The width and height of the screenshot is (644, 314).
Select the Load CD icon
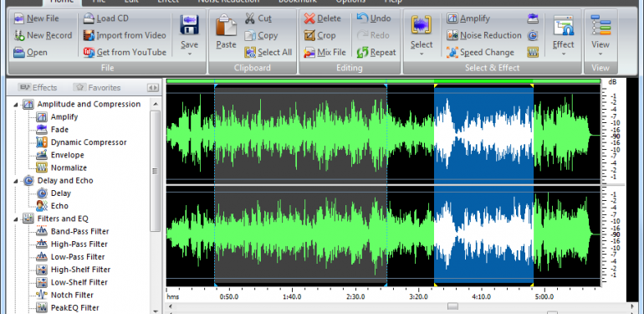[89, 18]
